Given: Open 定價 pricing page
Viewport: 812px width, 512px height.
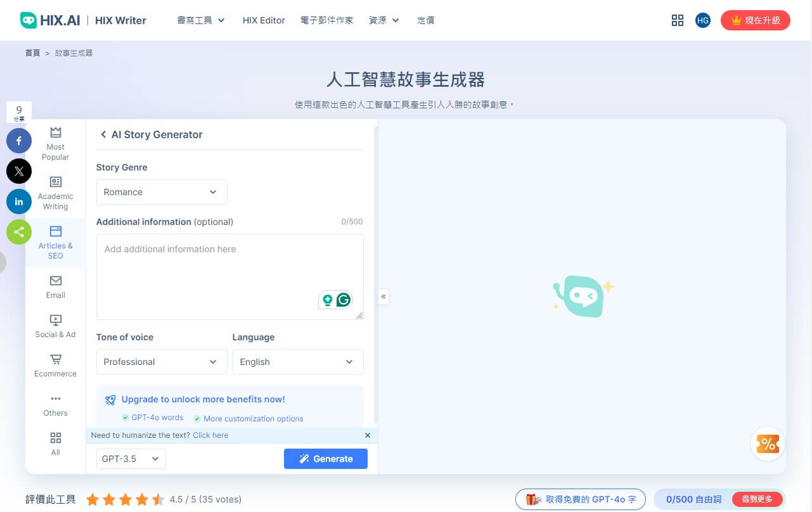Looking at the screenshot, I should (426, 20).
